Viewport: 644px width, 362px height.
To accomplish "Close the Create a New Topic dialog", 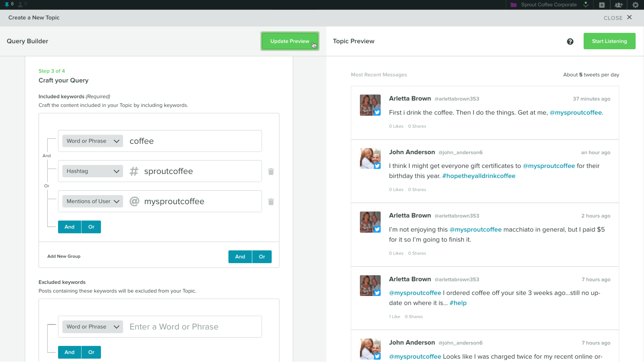I will 617,18.
